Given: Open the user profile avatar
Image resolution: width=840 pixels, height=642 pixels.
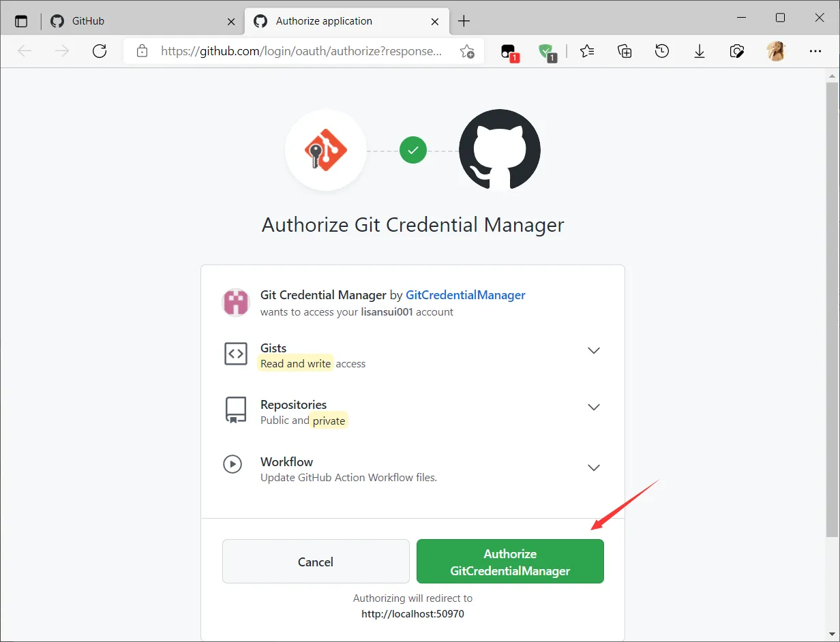Looking at the screenshot, I should [776, 51].
